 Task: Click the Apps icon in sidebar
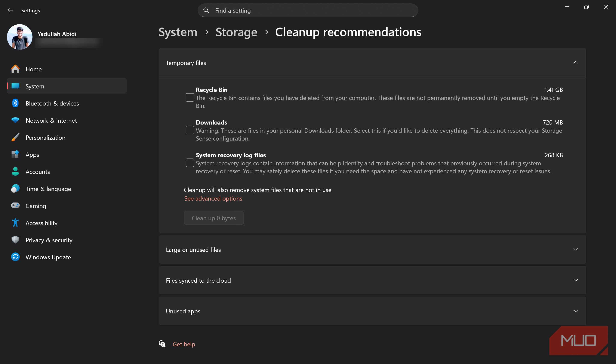(15, 154)
